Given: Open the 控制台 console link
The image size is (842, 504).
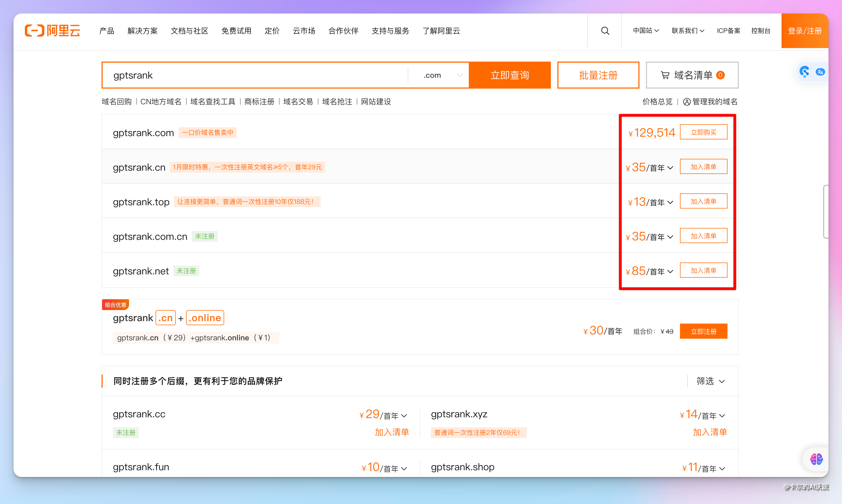Looking at the screenshot, I should [x=761, y=31].
